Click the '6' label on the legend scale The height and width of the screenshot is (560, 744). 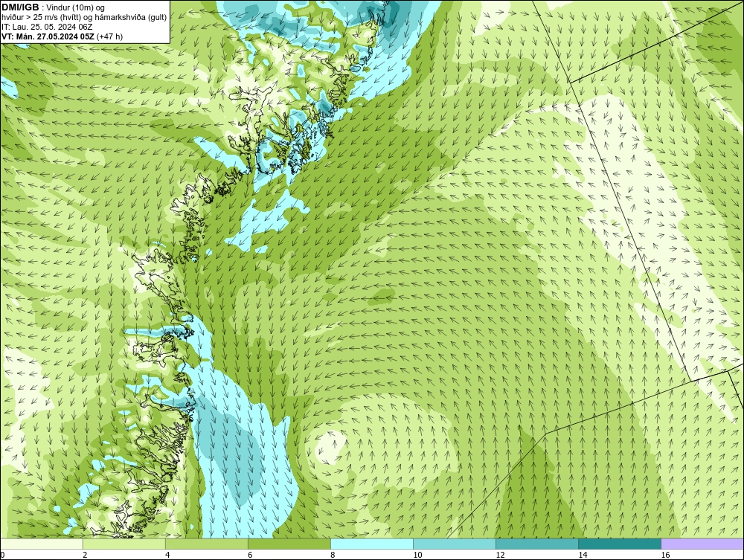click(x=250, y=555)
